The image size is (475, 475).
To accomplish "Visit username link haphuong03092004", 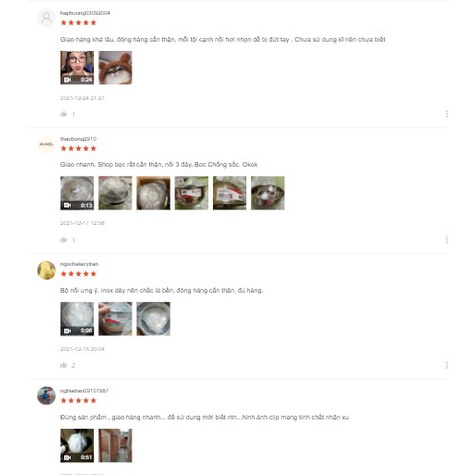I will 85,13.
